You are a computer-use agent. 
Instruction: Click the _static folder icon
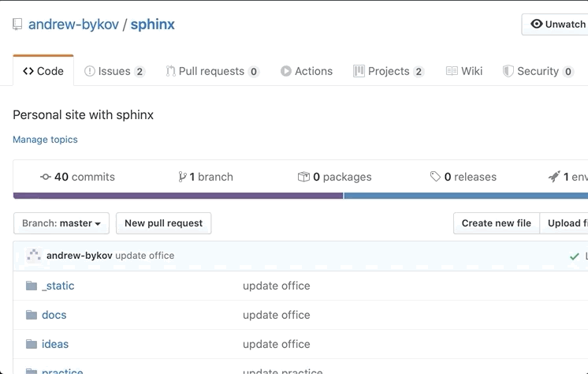(32, 286)
